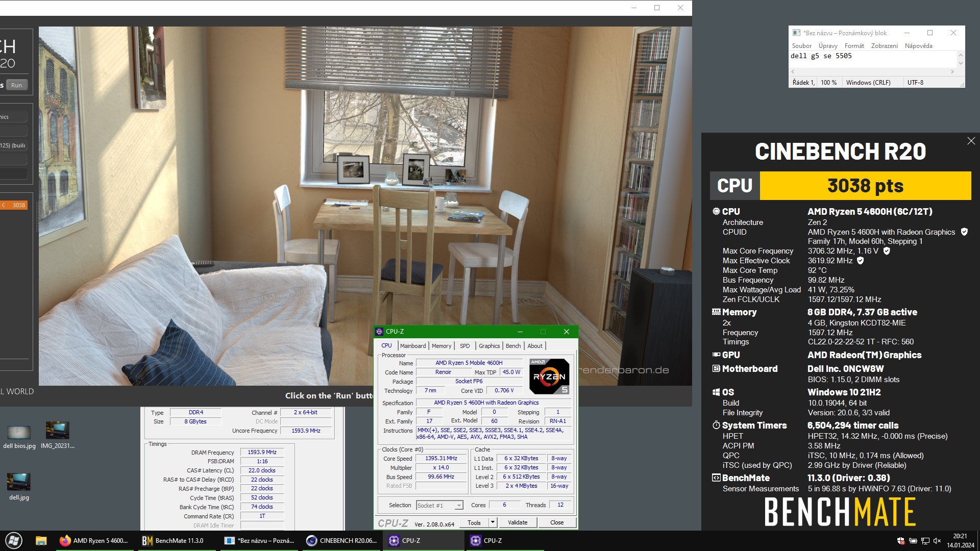Click the Memory module icon in BenchMate
980x551 pixels.
click(716, 312)
